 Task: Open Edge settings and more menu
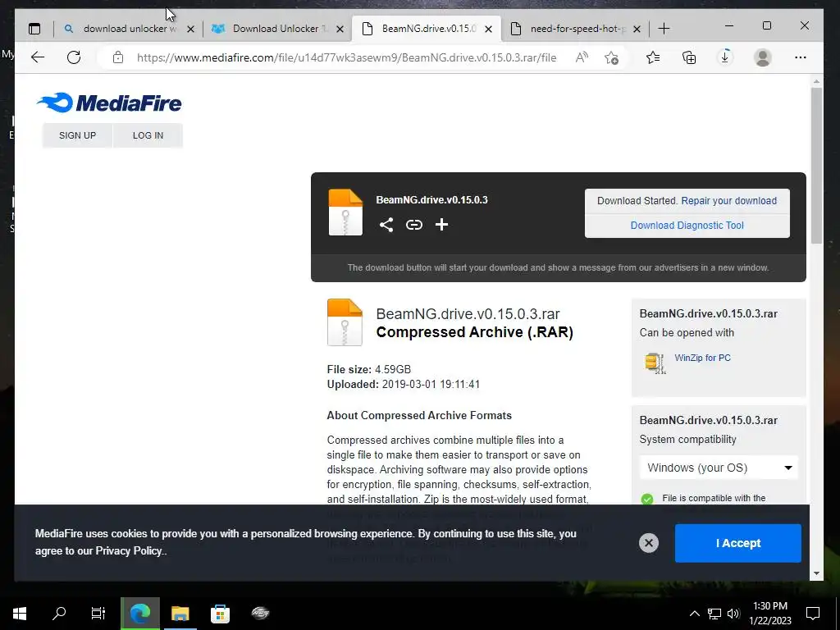801,57
